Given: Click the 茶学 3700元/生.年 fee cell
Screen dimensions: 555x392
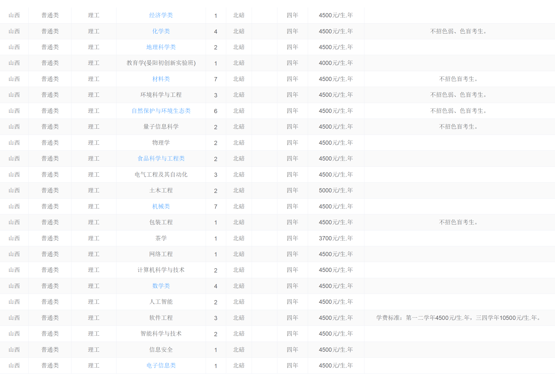Looking at the screenshot, I should pyautogui.click(x=336, y=238).
